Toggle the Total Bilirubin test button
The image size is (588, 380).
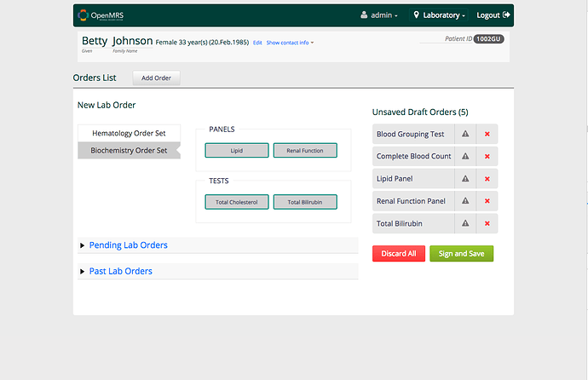click(x=305, y=202)
